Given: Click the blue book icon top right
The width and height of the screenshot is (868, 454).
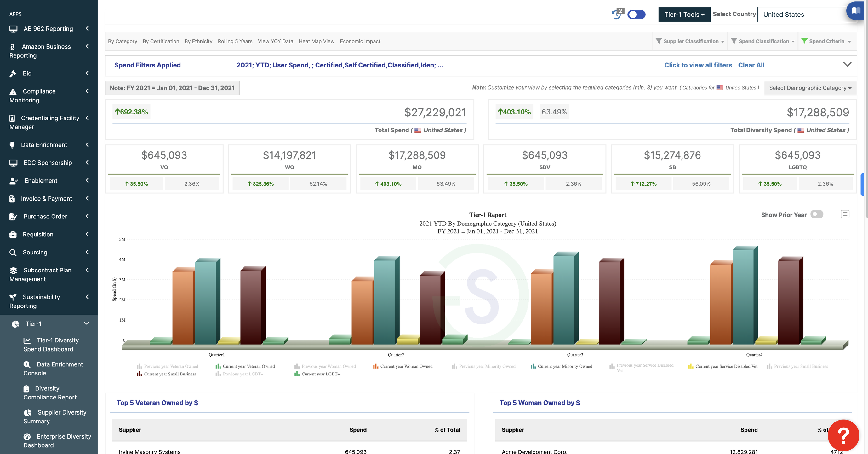Looking at the screenshot, I should pyautogui.click(x=856, y=10).
